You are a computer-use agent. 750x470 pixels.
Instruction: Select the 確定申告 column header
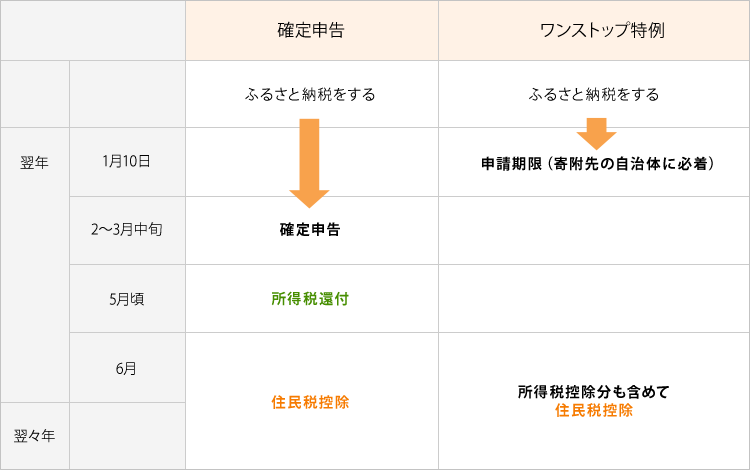click(x=312, y=31)
